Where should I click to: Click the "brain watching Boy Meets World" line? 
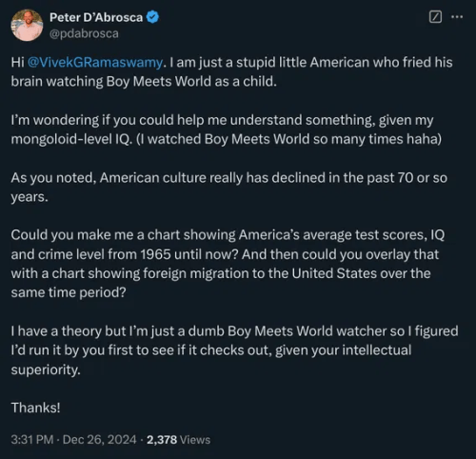click(x=144, y=82)
